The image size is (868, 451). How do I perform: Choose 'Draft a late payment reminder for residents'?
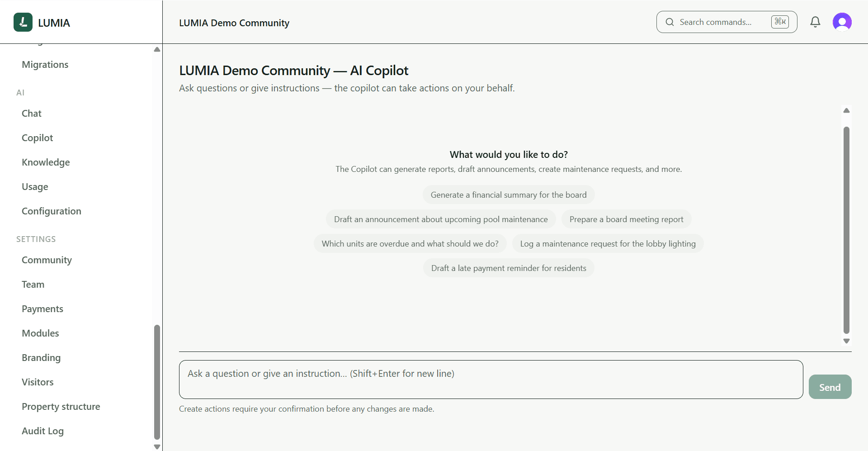(x=509, y=268)
